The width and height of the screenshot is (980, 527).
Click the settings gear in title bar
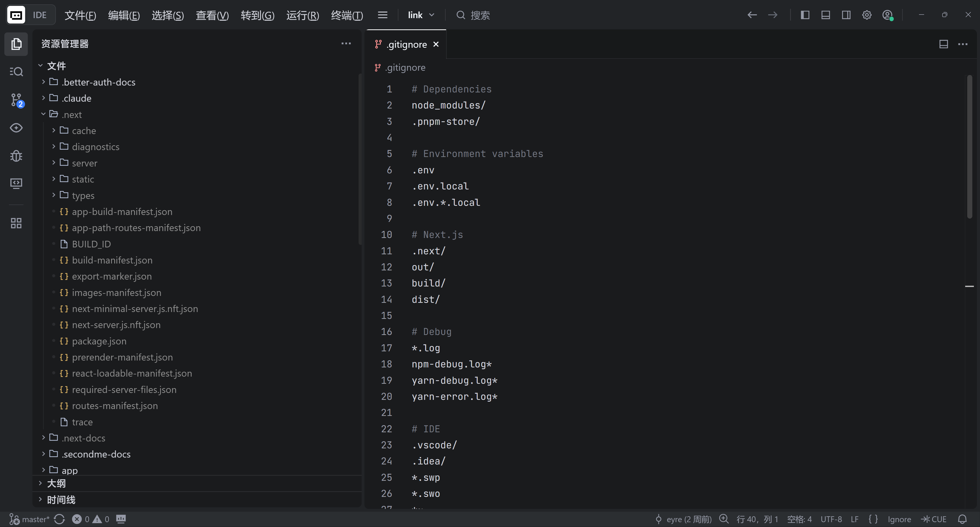point(867,15)
